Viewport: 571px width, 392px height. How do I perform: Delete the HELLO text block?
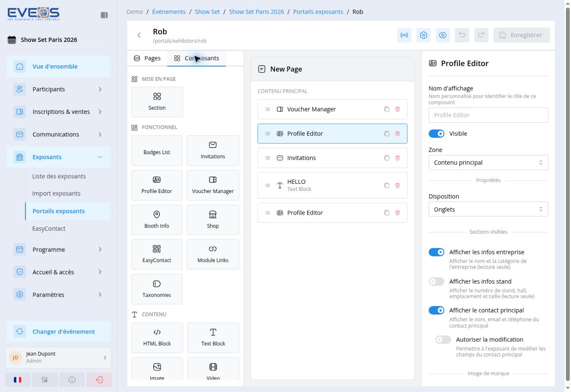[398, 185]
